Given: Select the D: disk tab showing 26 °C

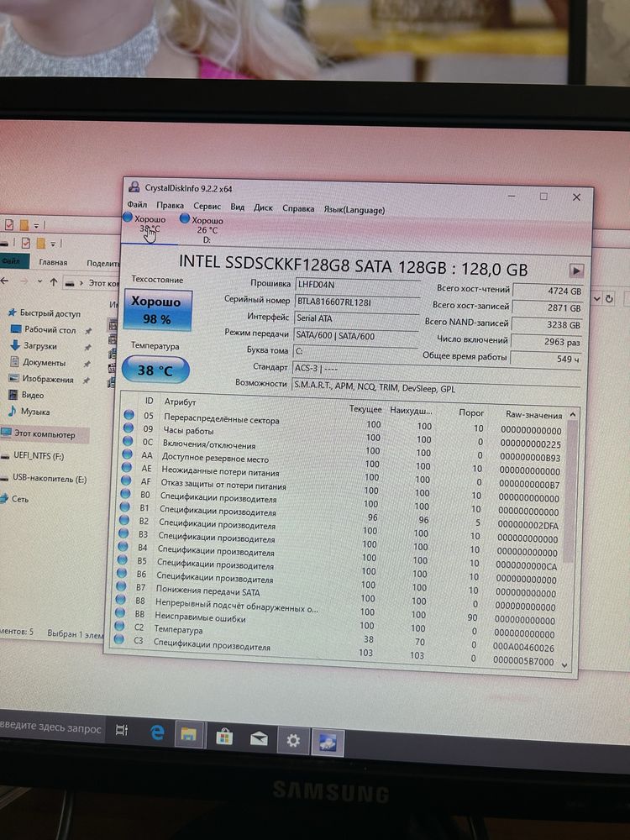Looking at the screenshot, I should (x=202, y=230).
